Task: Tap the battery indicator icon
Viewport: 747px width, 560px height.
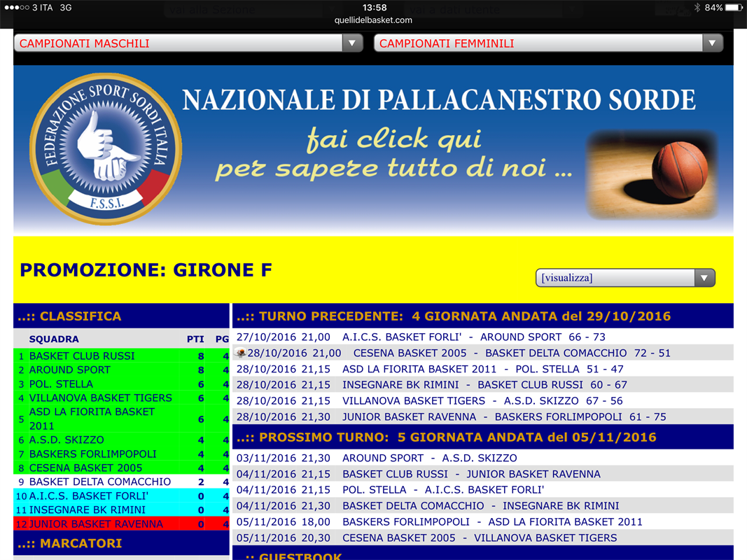Action: click(x=734, y=8)
